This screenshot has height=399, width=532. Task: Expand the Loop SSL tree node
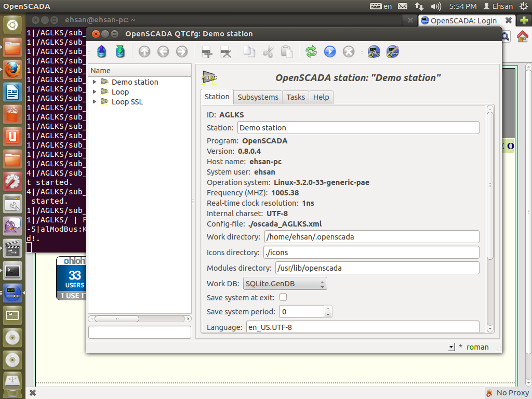pyautogui.click(x=95, y=102)
